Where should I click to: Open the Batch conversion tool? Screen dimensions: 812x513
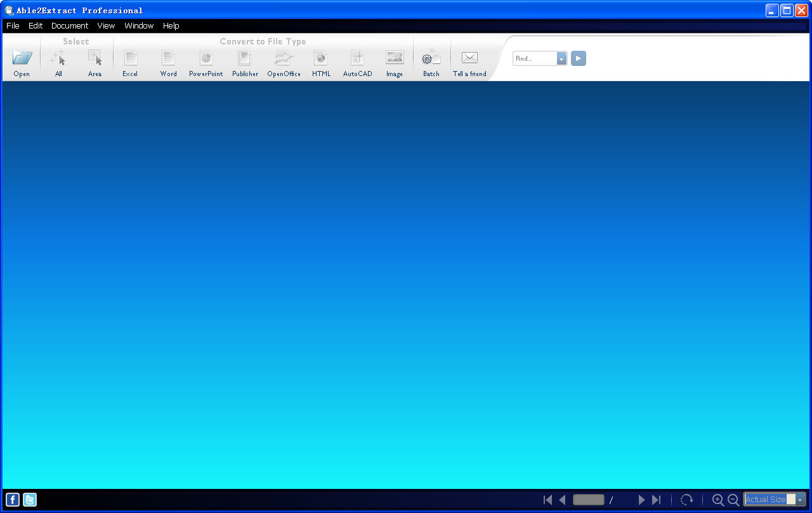(431, 58)
